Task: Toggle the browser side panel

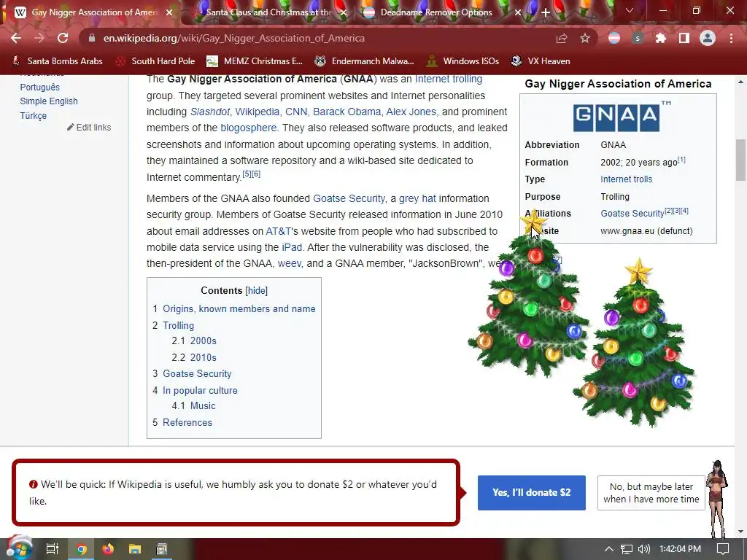Action: (684, 38)
